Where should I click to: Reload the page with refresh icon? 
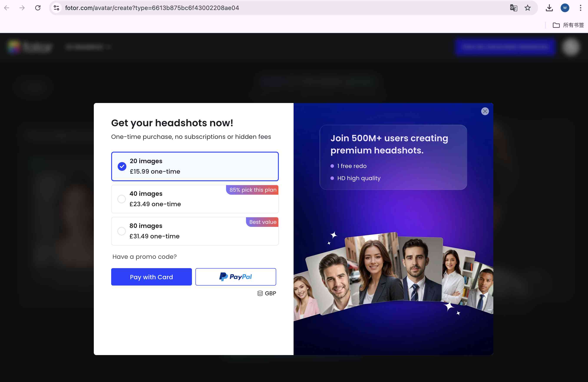(x=38, y=8)
